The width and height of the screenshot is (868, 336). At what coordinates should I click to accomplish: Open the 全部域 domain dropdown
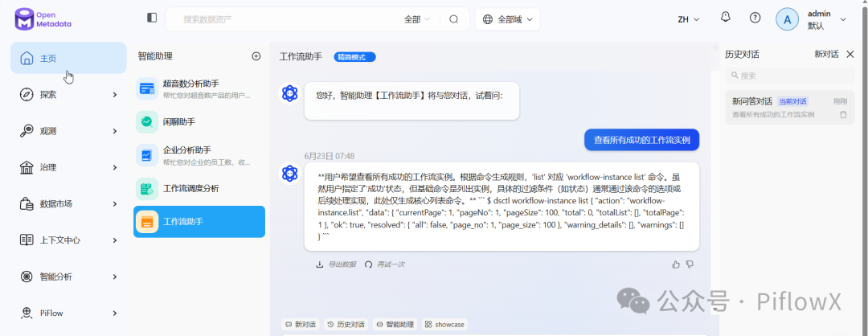(508, 19)
